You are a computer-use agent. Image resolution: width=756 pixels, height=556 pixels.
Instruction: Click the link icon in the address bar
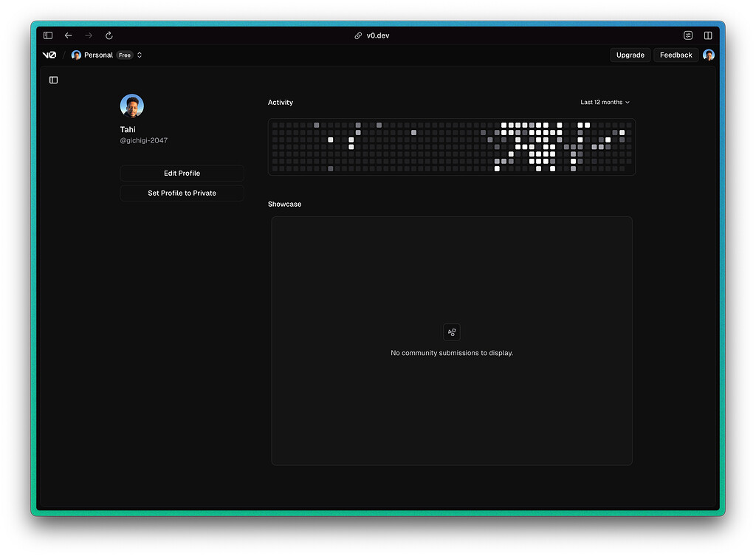[360, 35]
